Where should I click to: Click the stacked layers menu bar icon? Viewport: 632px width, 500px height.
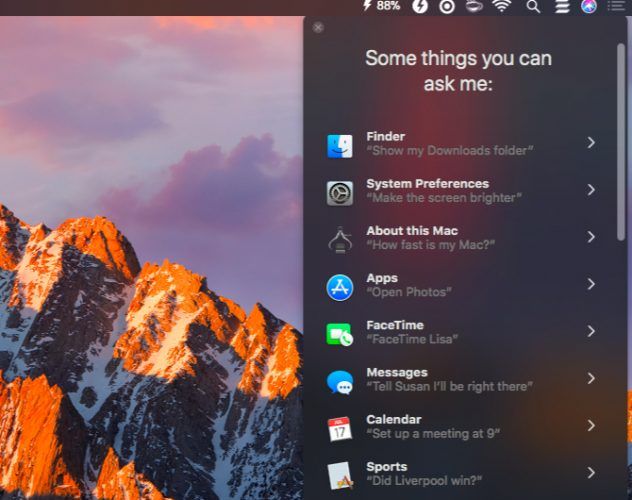click(x=562, y=6)
